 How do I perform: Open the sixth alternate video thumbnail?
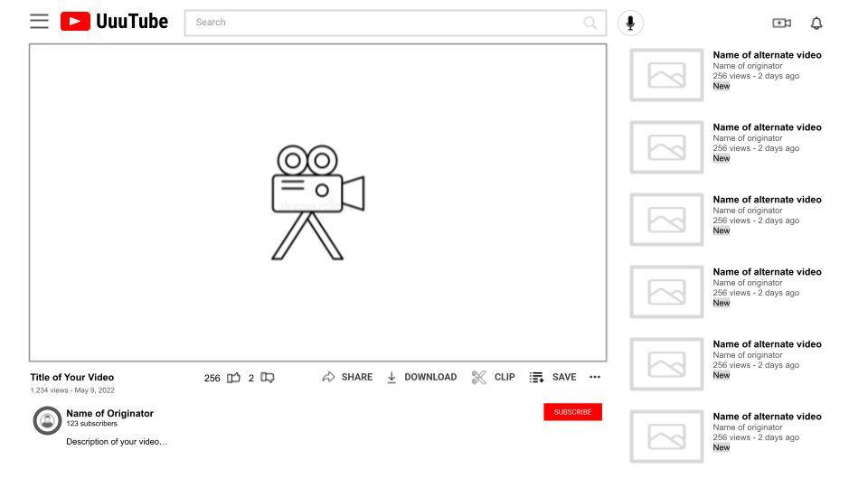tap(666, 436)
